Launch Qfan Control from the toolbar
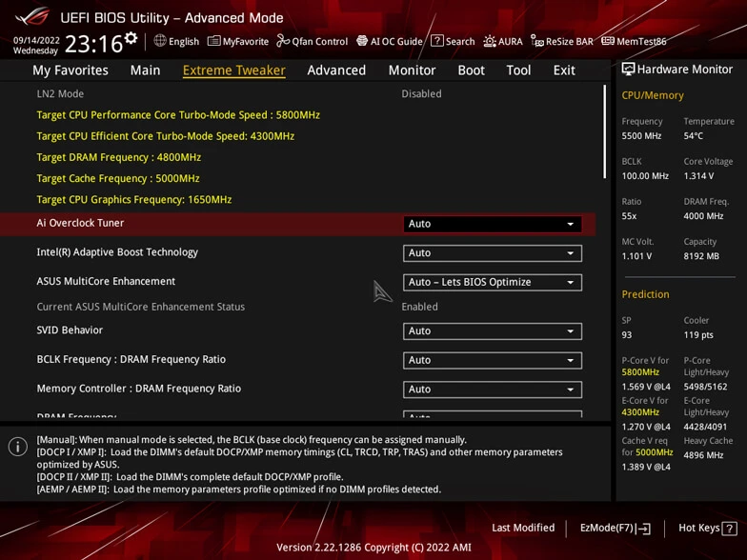Image resolution: width=747 pixels, height=560 pixels. 312,41
